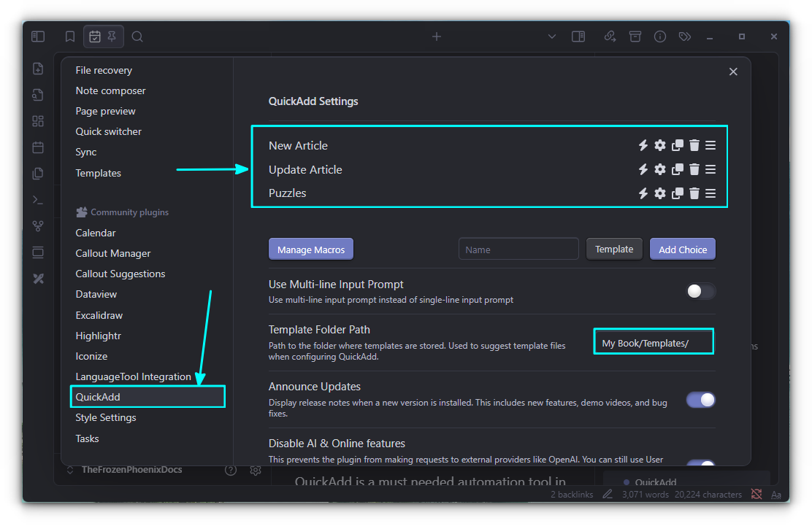Open the search icon in the top toolbar
This screenshot has width=812, height=526.
coord(137,36)
